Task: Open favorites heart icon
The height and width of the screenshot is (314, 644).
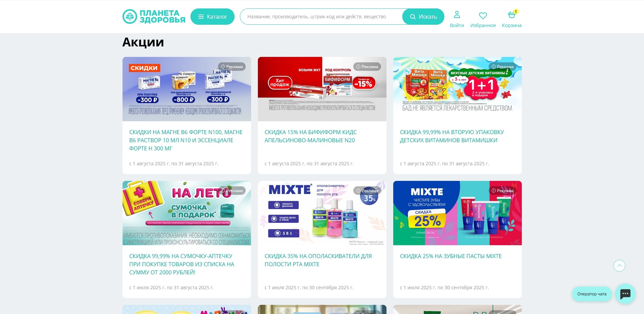Action: 483,16
